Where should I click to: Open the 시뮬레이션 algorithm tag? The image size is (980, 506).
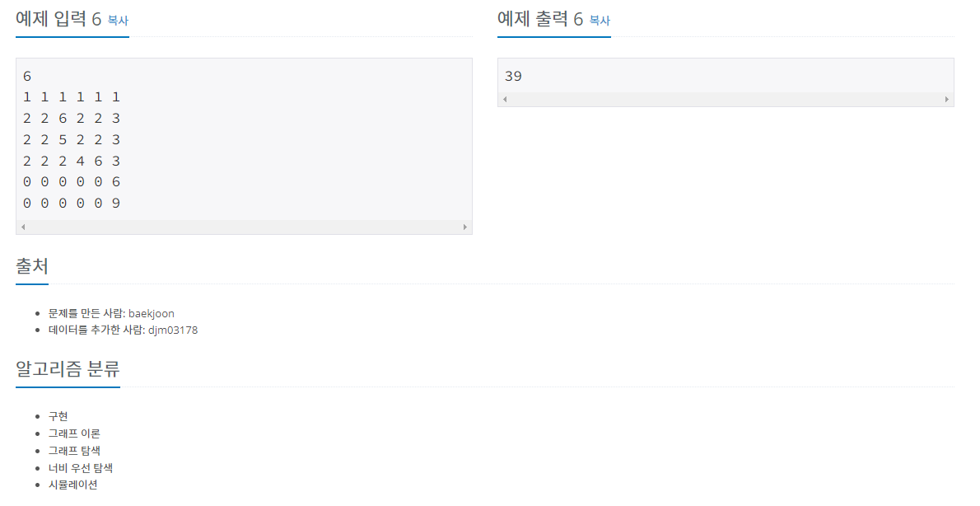tap(73, 485)
